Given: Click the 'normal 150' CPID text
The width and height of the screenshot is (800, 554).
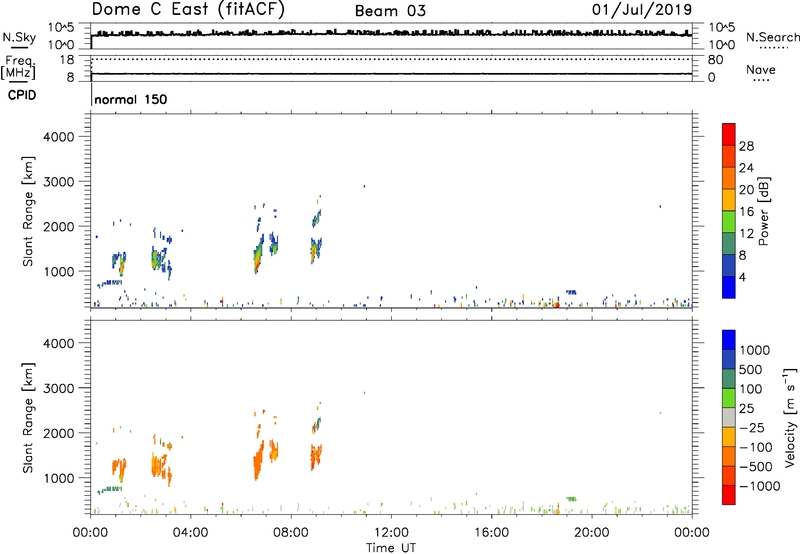Looking at the screenshot, I should [x=131, y=99].
